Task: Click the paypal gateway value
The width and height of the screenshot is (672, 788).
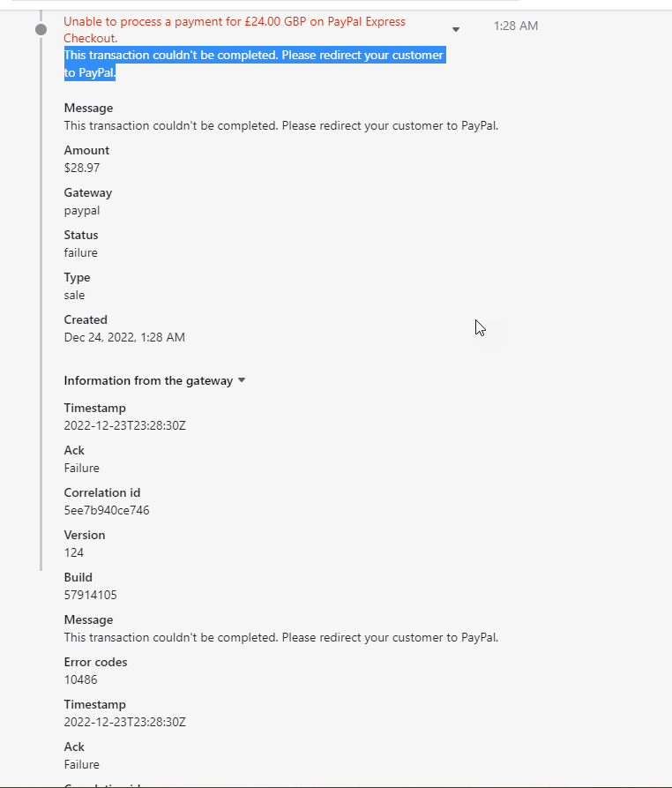Action: point(82,210)
